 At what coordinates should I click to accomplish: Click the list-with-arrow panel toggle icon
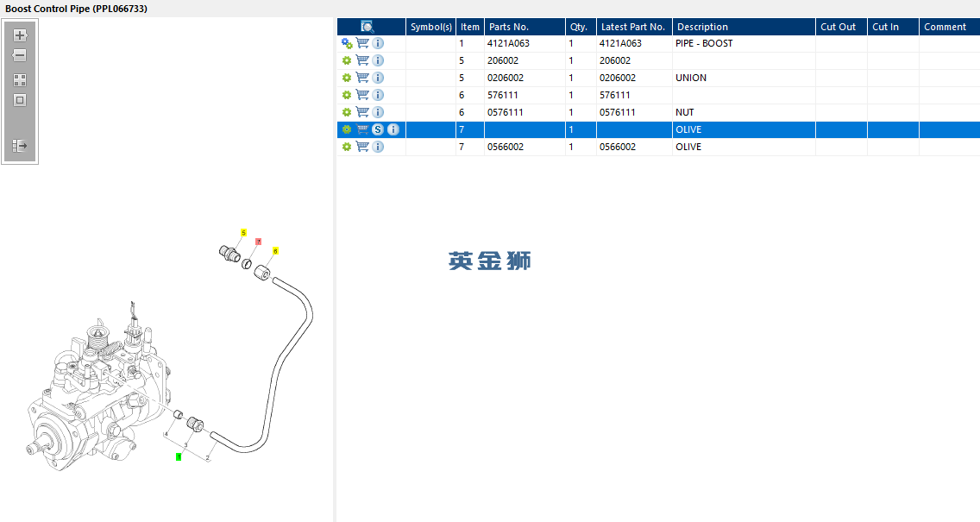point(19,146)
